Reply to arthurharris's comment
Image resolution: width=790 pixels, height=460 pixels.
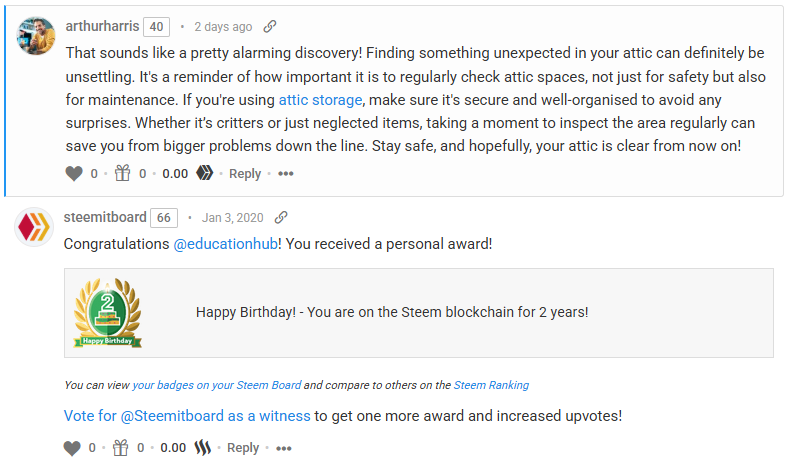(x=245, y=174)
